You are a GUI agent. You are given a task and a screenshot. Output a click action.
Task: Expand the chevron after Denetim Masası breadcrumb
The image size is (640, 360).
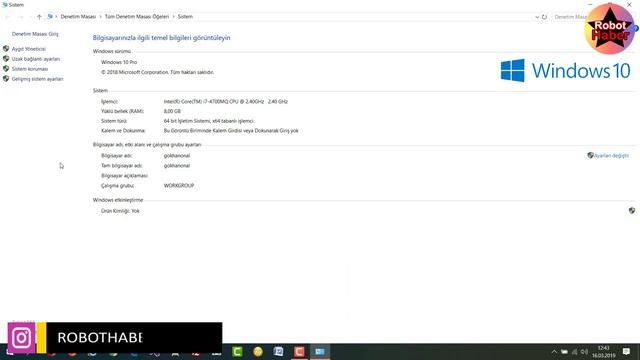pos(100,17)
